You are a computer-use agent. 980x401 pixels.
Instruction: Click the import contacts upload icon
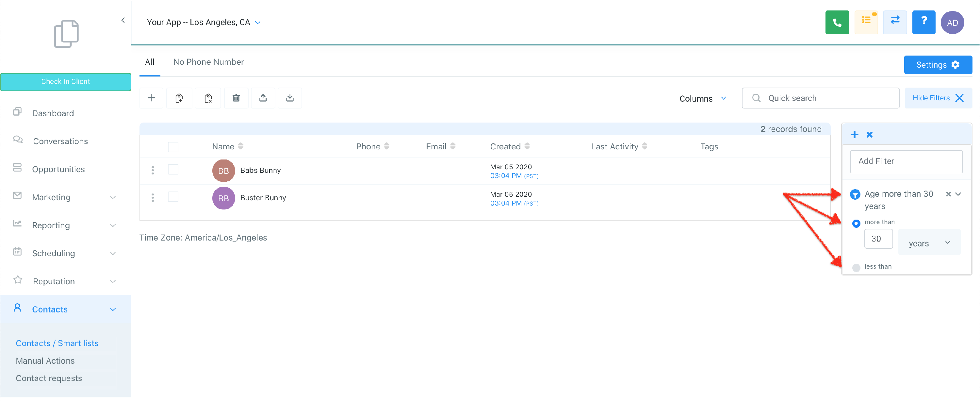263,98
